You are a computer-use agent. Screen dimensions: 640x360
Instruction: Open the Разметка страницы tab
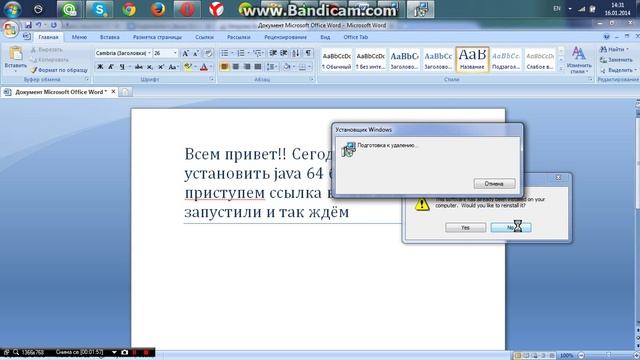tap(157, 37)
